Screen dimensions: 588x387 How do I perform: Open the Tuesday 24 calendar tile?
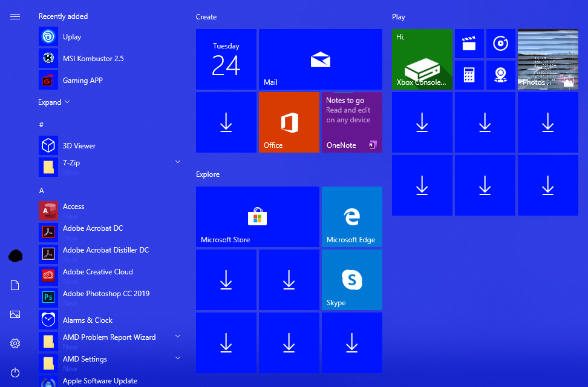(226, 59)
